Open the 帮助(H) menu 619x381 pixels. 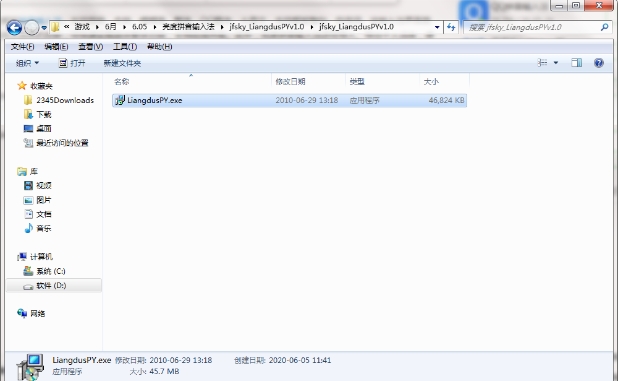pyautogui.click(x=159, y=47)
